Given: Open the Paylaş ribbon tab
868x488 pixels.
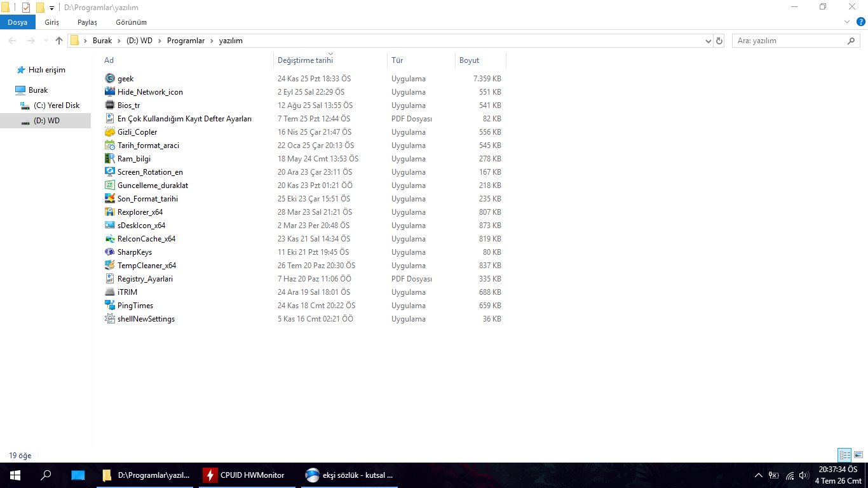Looking at the screenshot, I should (x=87, y=22).
